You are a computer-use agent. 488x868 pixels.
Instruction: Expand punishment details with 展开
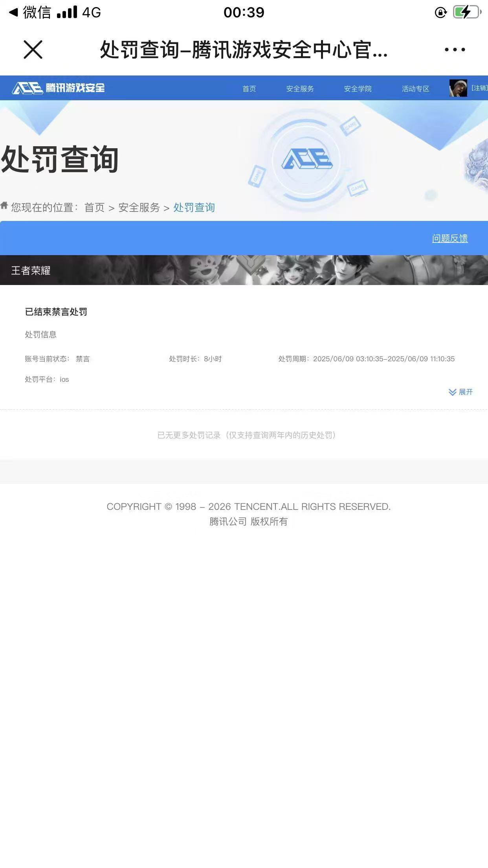click(460, 392)
